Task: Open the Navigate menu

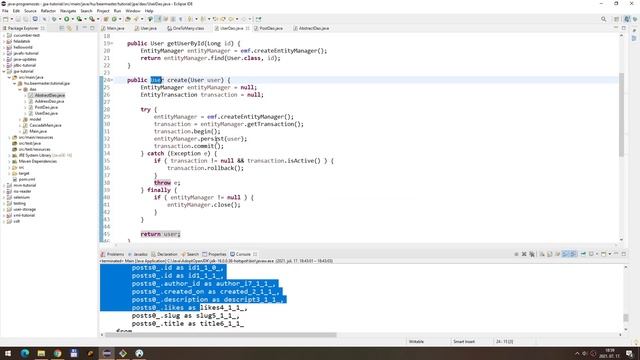Action: [68, 11]
